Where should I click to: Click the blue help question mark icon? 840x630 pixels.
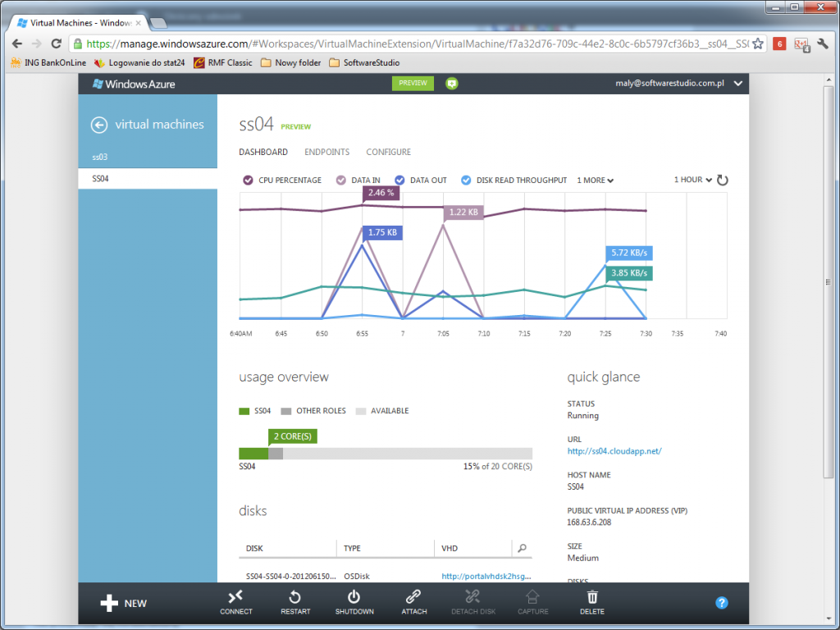(721, 603)
